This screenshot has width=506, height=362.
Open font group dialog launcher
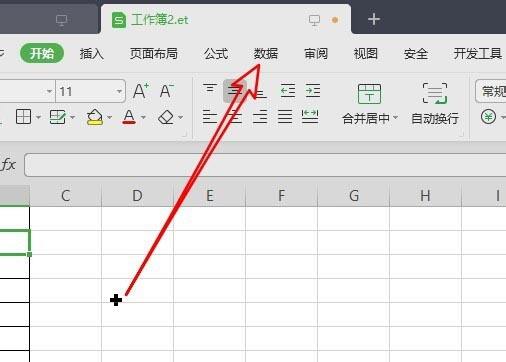(185, 134)
